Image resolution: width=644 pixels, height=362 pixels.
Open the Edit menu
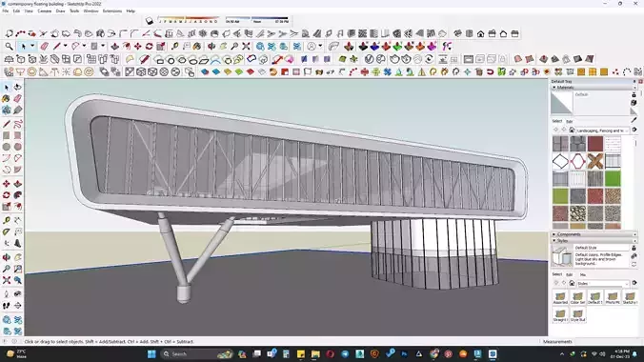[x=16, y=11]
